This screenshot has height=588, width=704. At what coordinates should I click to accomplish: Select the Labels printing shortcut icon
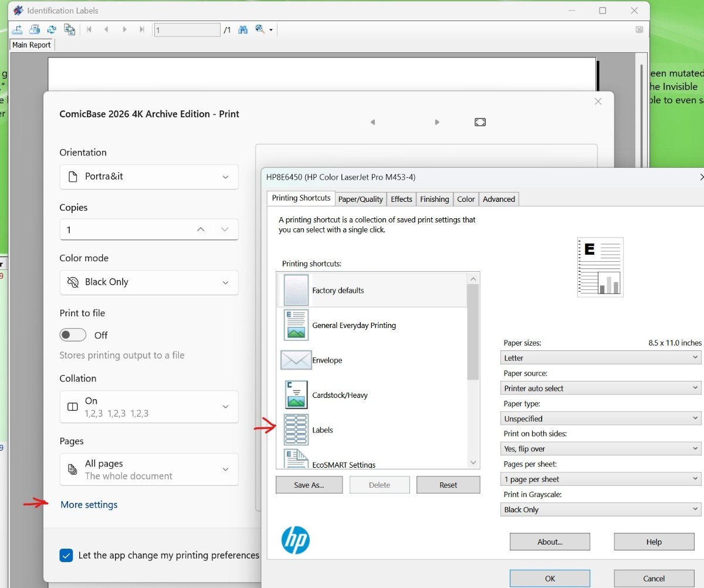296,430
